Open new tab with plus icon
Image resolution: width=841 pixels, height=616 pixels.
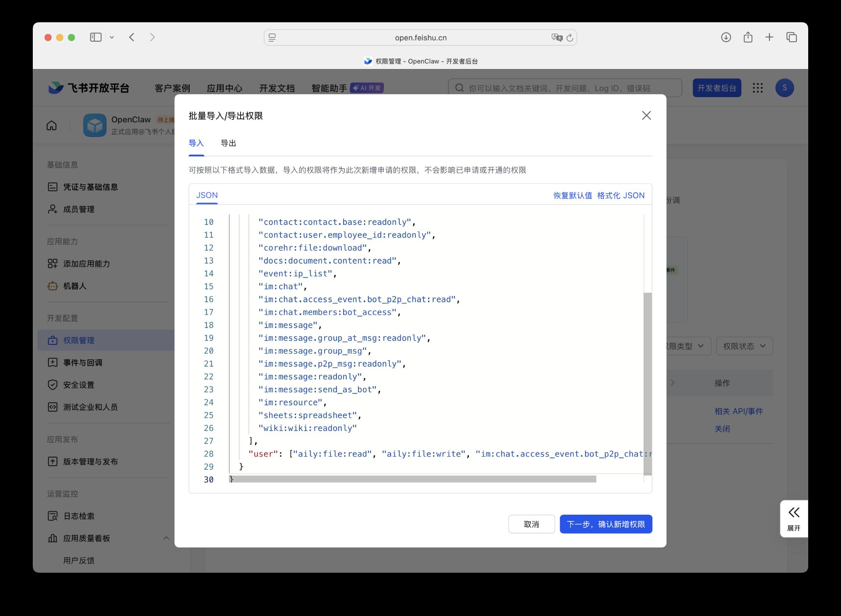click(x=769, y=37)
